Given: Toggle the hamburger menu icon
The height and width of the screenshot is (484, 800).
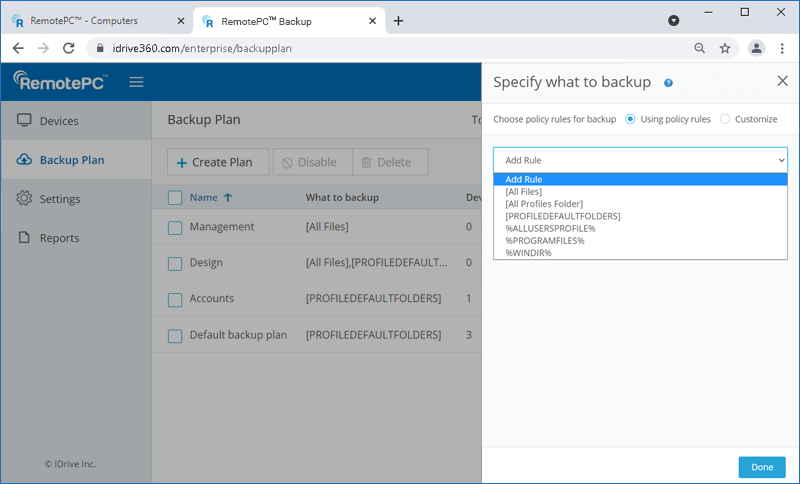Looking at the screenshot, I should tap(136, 82).
